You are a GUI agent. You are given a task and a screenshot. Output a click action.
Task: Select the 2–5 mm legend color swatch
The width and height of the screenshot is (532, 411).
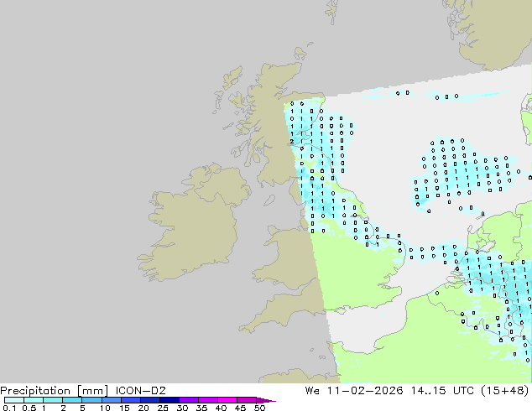pyautogui.click(x=72, y=400)
